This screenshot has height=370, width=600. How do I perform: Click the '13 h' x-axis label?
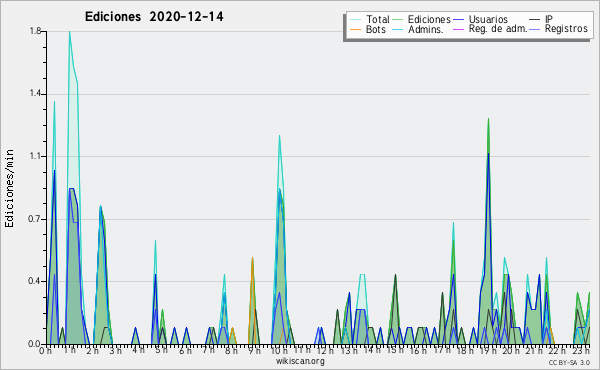point(349,350)
